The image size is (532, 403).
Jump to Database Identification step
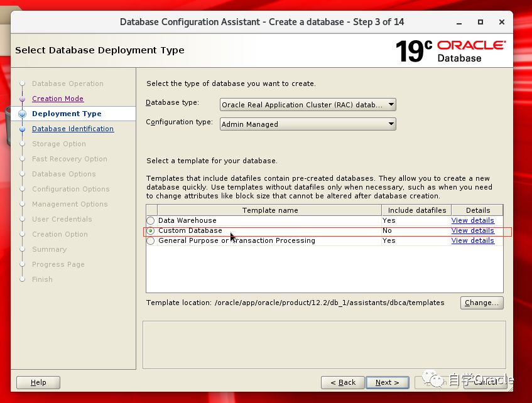(x=73, y=129)
